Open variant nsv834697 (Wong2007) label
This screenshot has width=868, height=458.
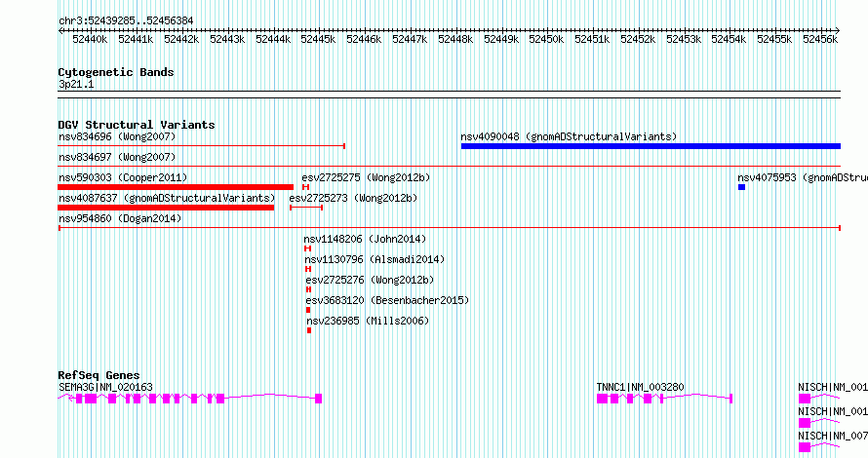117,157
